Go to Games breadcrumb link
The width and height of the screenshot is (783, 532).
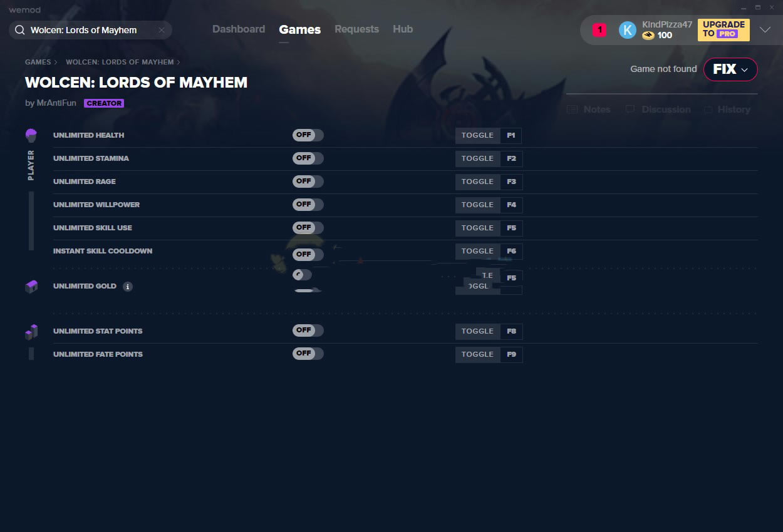[x=38, y=63]
